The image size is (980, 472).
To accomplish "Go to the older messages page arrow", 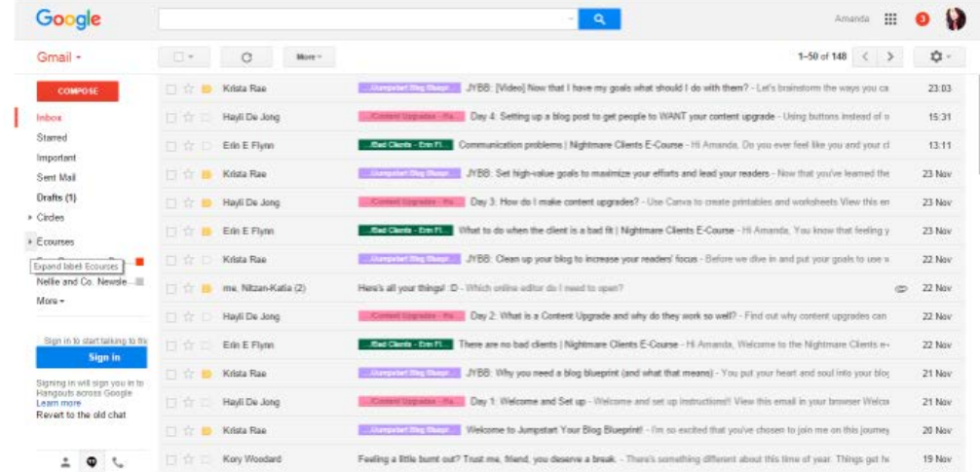I will (x=891, y=56).
